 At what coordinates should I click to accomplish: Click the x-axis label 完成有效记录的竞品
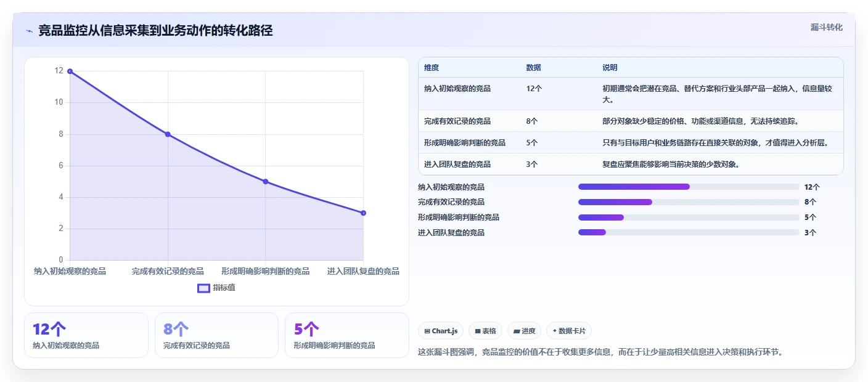click(x=168, y=271)
